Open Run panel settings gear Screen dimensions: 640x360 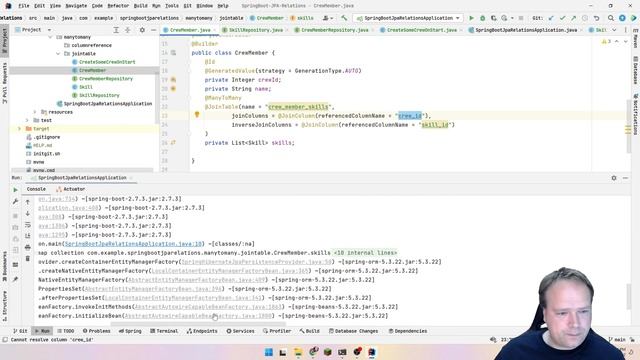(x=614, y=178)
